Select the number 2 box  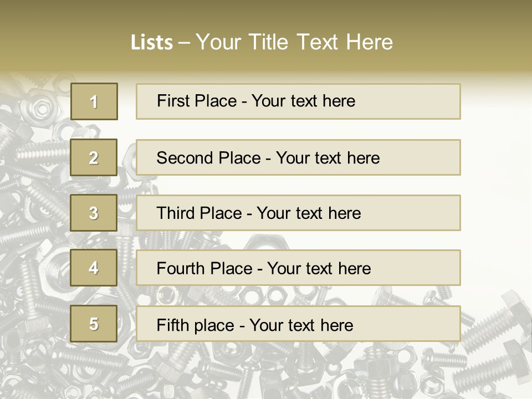(94, 157)
